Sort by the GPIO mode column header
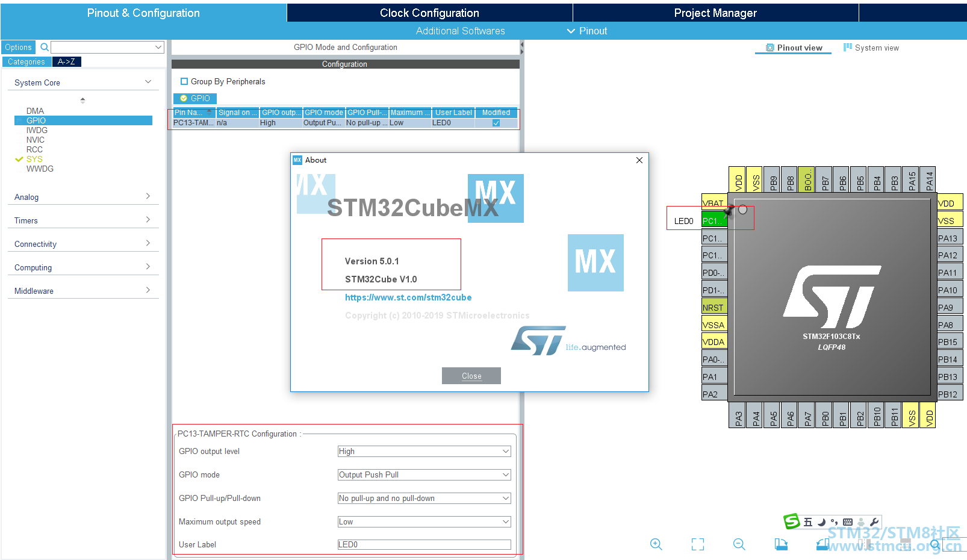 (324, 113)
